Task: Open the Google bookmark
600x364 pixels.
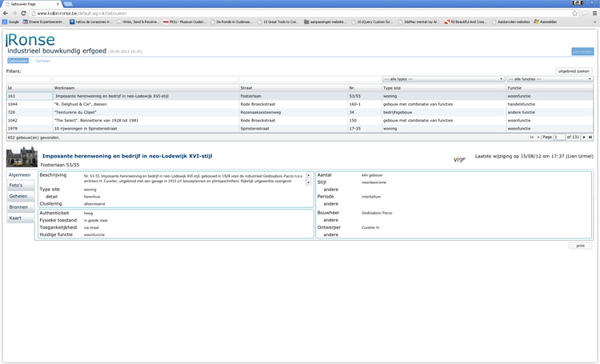Action: click(10, 22)
